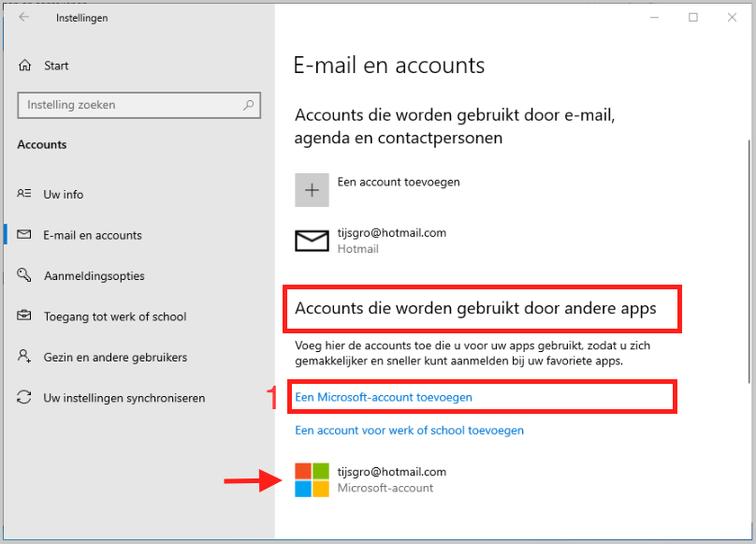Click the plus icon to add account
Viewport: 756px width, 544px height.
pos(312,189)
